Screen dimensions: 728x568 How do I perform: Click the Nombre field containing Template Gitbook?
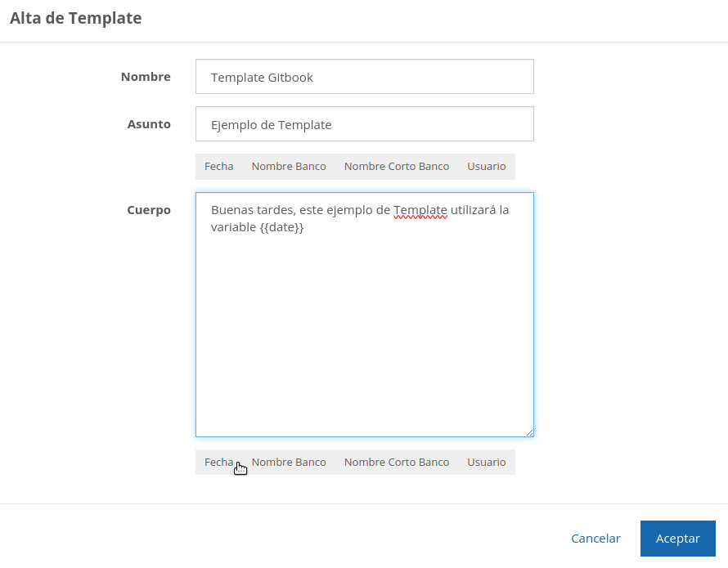click(x=364, y=77)
